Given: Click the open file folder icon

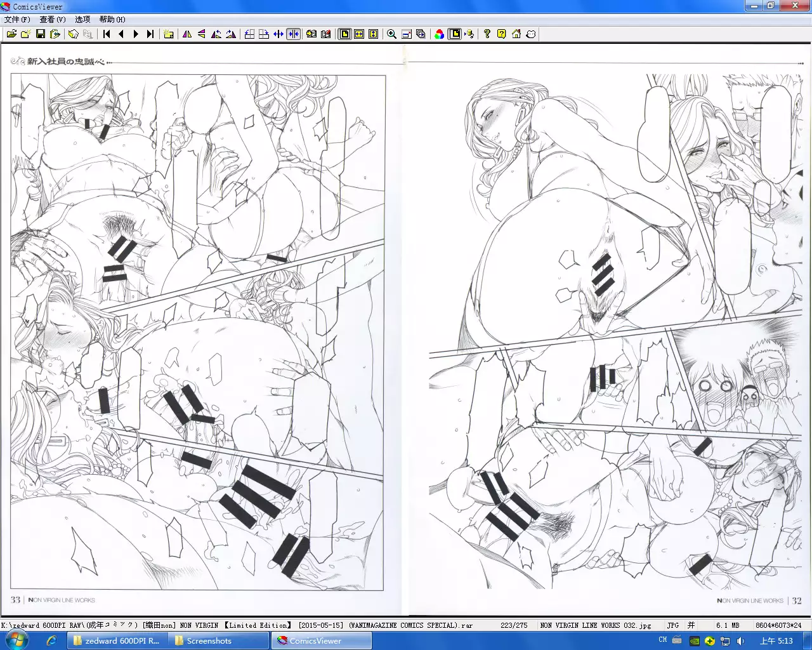Looking at the screenshot, I should click(x=11, y=34).
